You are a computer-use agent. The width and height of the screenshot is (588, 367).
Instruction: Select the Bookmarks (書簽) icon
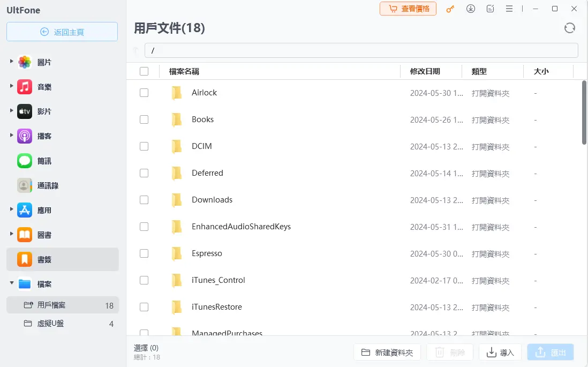tap(25, 259)
